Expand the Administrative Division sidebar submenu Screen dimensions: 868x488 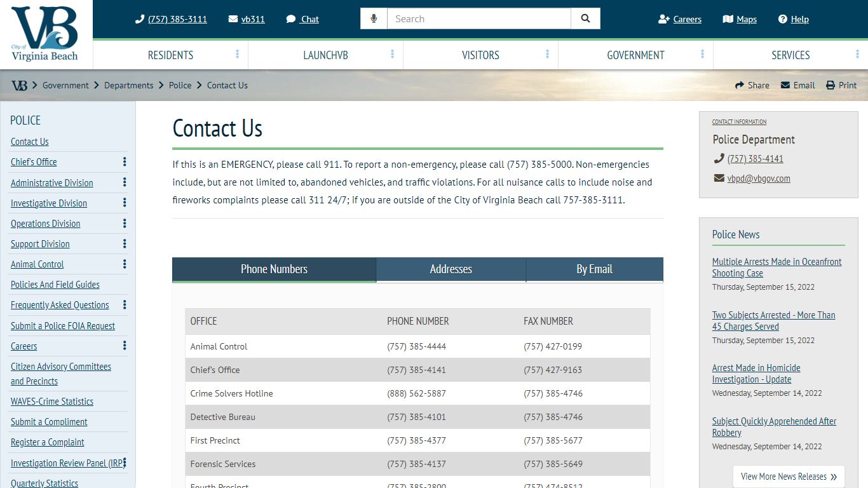point(125,182)
